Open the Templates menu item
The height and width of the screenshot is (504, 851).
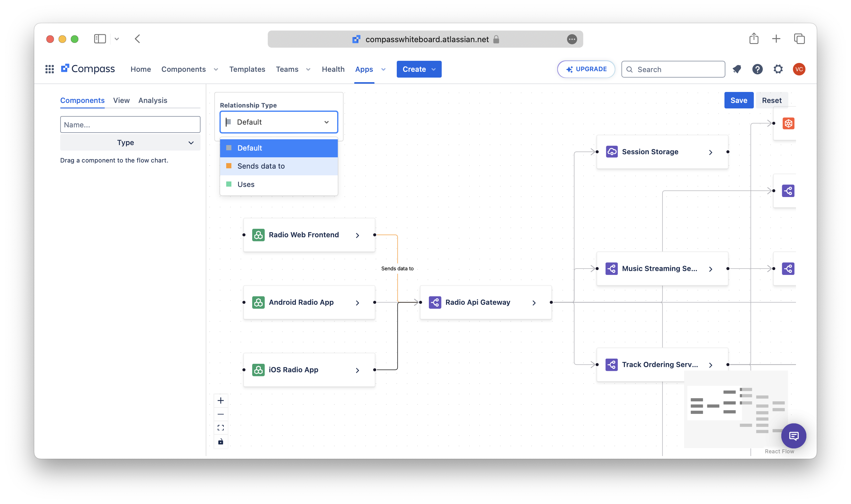coord(247,69)
